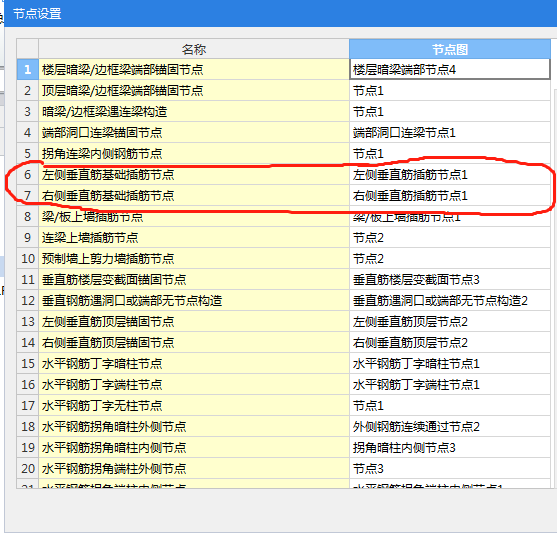The image size is (557, 533).
Task: Select 左侧垂直筋顶层锚固节点 name cell
Action: click(x=194, y=321)
